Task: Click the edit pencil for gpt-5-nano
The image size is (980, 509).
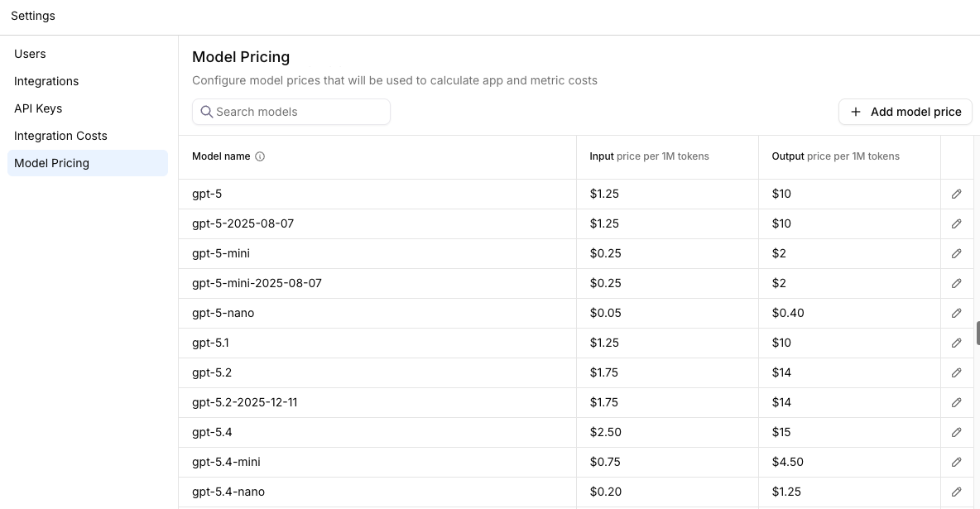Action: (x=956, y=314)
